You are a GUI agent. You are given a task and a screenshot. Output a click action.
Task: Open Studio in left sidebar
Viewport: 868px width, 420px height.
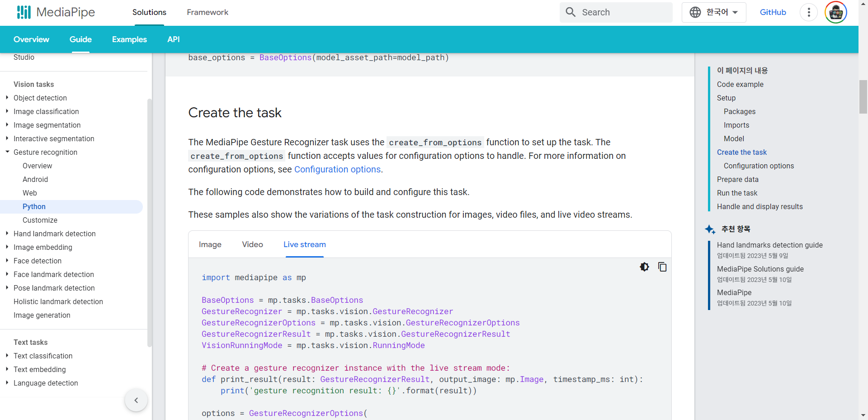pyautogui.click(x=24, y=57)
